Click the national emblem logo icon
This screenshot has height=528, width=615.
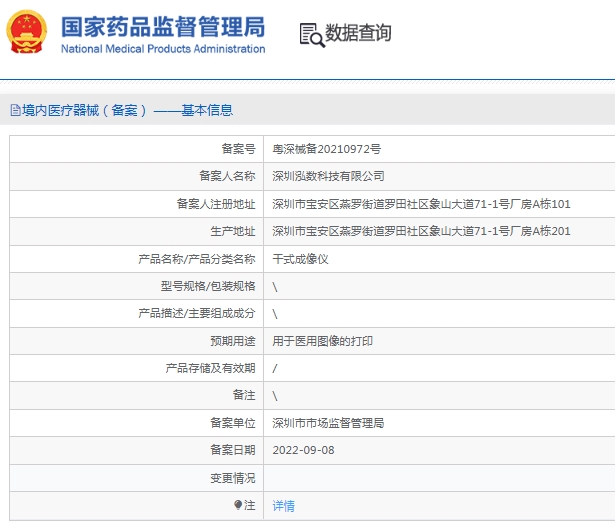tap(26, 32)
